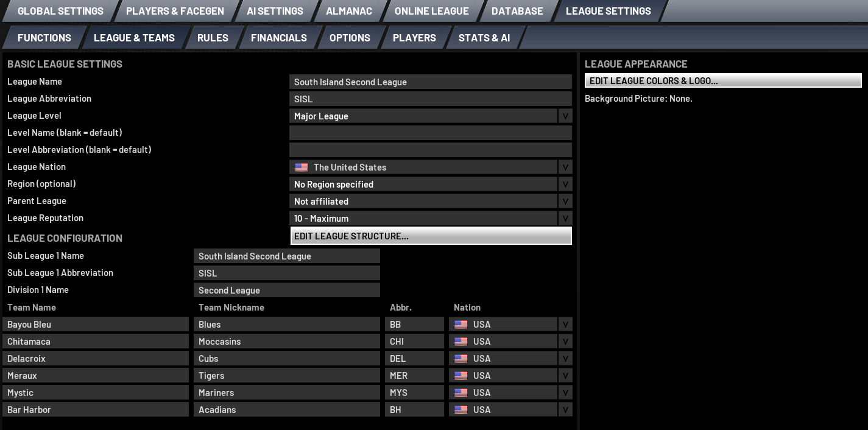Open the League Nation dropdown
868x430 pixels.
(x=431, y=167)
